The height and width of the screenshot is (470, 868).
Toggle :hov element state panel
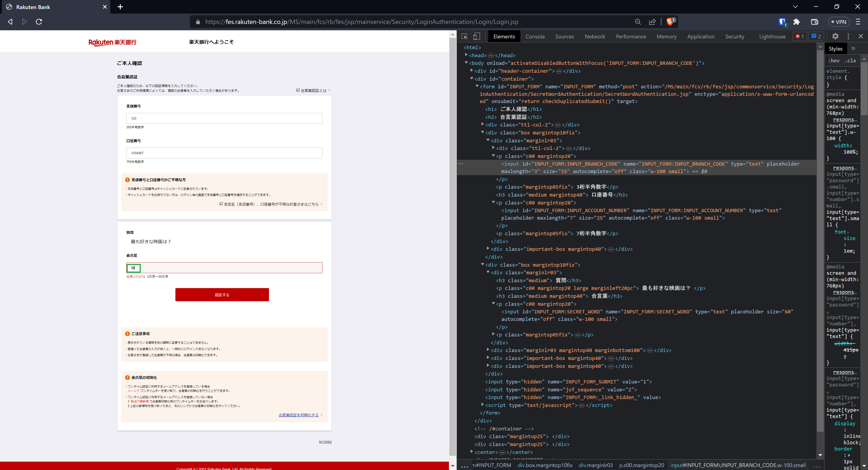tap(834, 61)
